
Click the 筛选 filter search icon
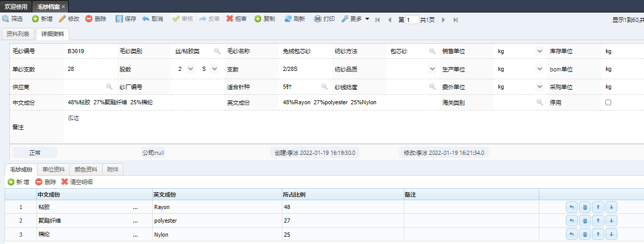tap(6, 19)
